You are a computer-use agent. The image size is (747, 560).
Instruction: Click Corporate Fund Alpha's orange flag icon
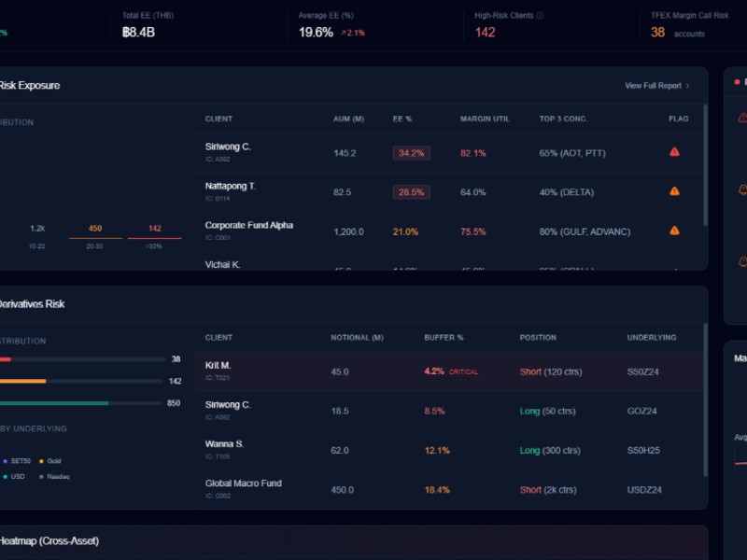pos(674,231)
